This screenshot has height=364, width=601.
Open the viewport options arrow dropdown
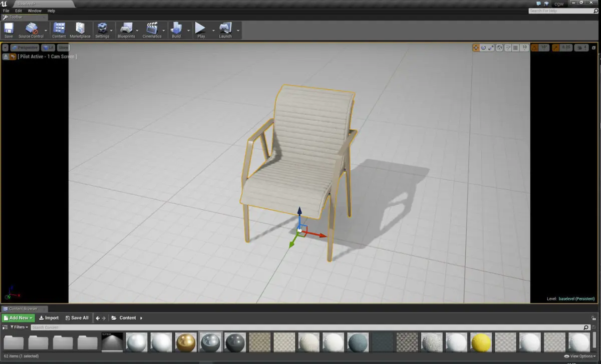pos(6,48)
